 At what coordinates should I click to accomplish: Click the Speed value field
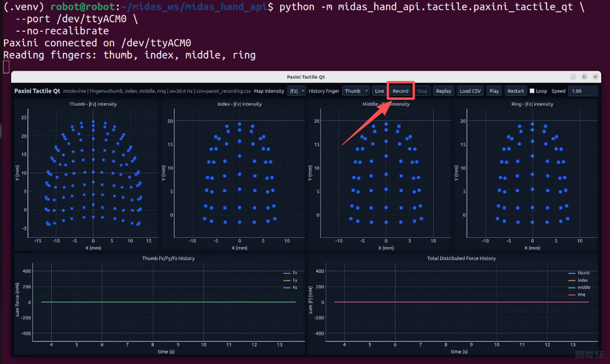pyautogui.click(x=583, y=91)
